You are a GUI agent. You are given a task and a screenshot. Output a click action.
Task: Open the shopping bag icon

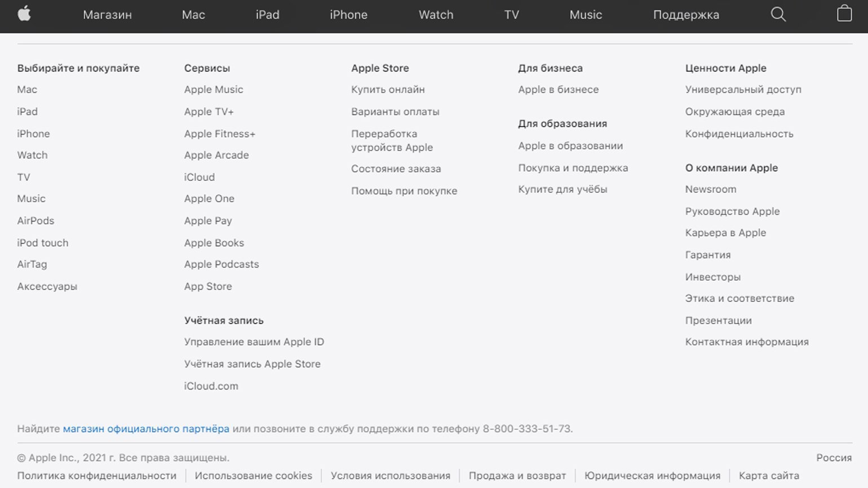point(844,14)
